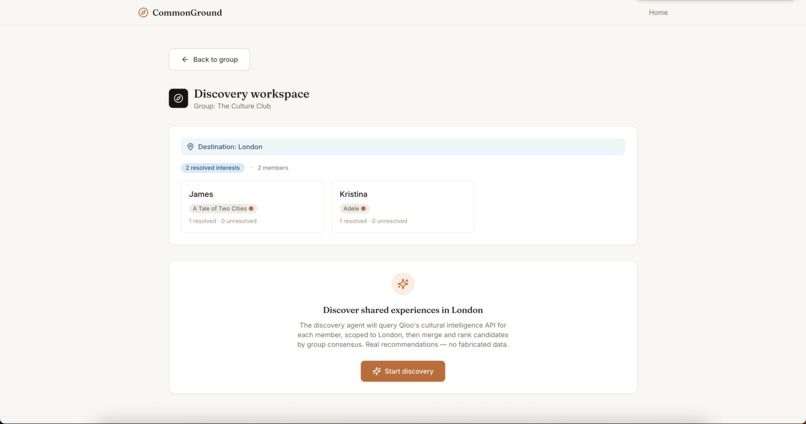Click the Back to group button
The image size is (806, 424).
[x=209, y=60]
